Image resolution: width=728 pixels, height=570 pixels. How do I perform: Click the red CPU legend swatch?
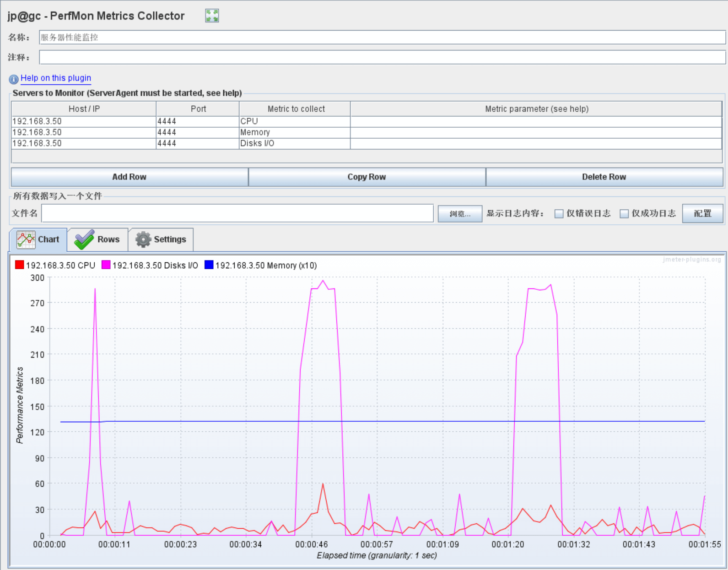19,265
